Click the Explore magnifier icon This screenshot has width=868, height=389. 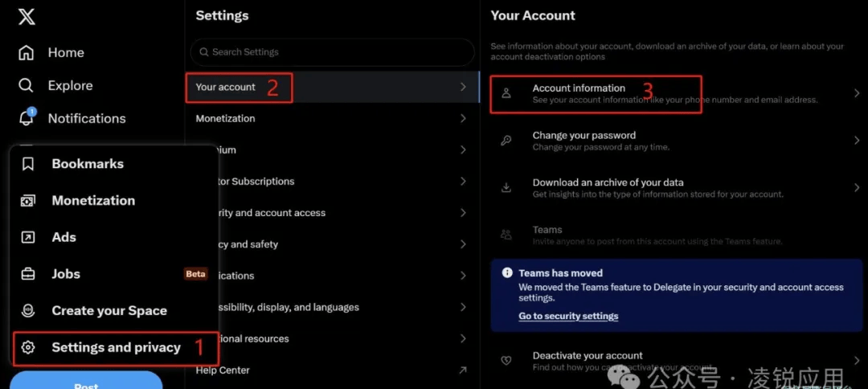tap(26, 85)
